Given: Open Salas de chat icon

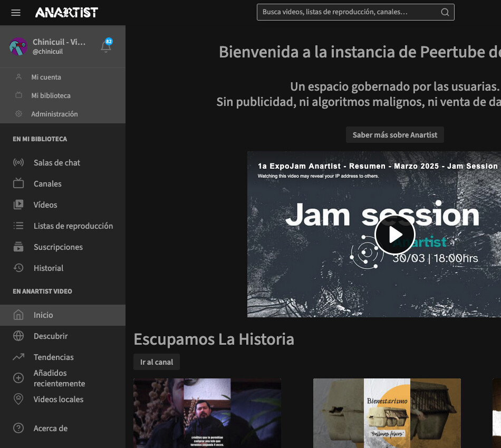Looking at the screenshot, I should tap(18, 163).
